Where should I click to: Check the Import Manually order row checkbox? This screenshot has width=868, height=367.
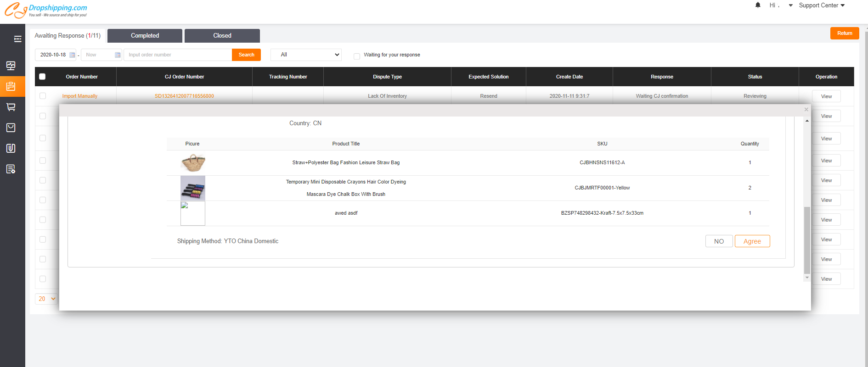[43, 96]
